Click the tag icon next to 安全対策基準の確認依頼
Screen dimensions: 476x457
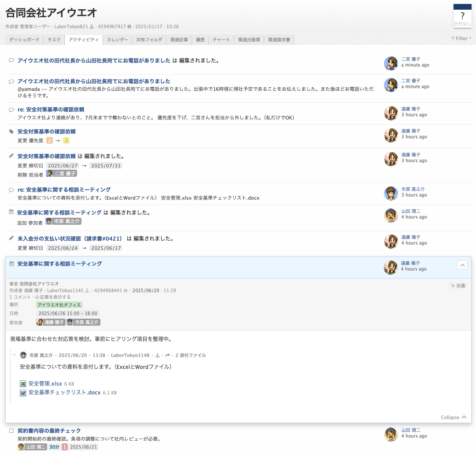point(11,131)
